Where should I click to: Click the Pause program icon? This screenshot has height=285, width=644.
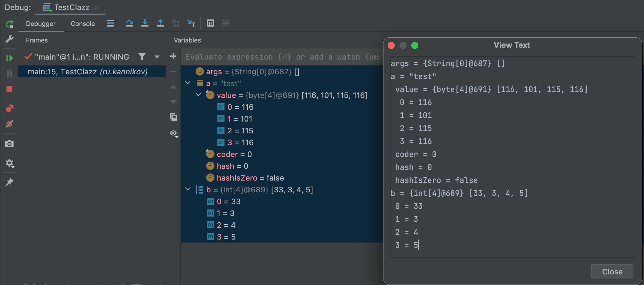9,73
